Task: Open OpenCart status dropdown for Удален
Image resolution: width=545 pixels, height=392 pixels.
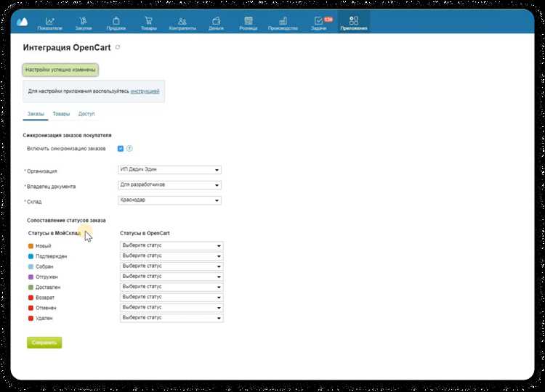Action: click(171, 318)
